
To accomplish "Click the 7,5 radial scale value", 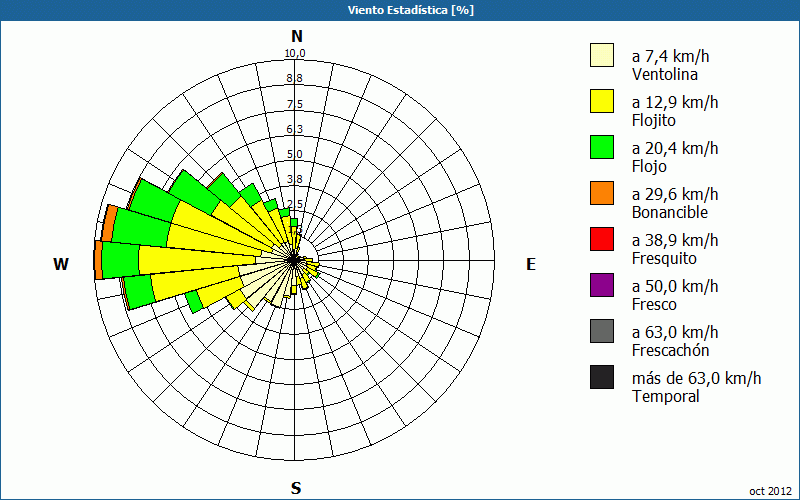I will pyautogui.click(x=294, y=104).
